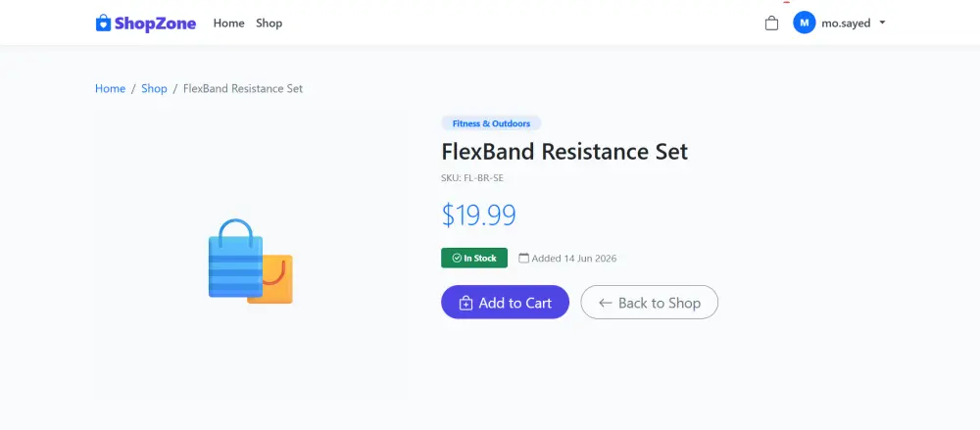The width and height of the screenshot is (980, 430).
Task: Open the shopping cart bag icon
Action: (771, 24)
